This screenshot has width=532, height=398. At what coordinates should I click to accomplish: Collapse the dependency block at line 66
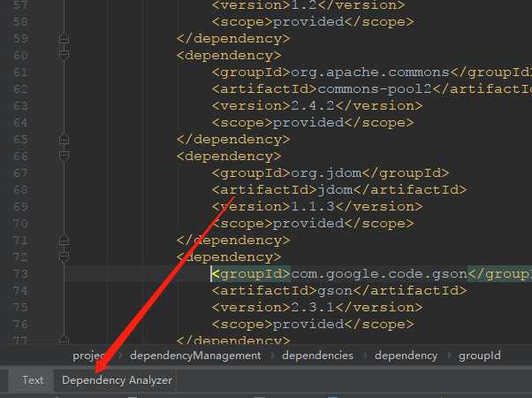point(64,156)
